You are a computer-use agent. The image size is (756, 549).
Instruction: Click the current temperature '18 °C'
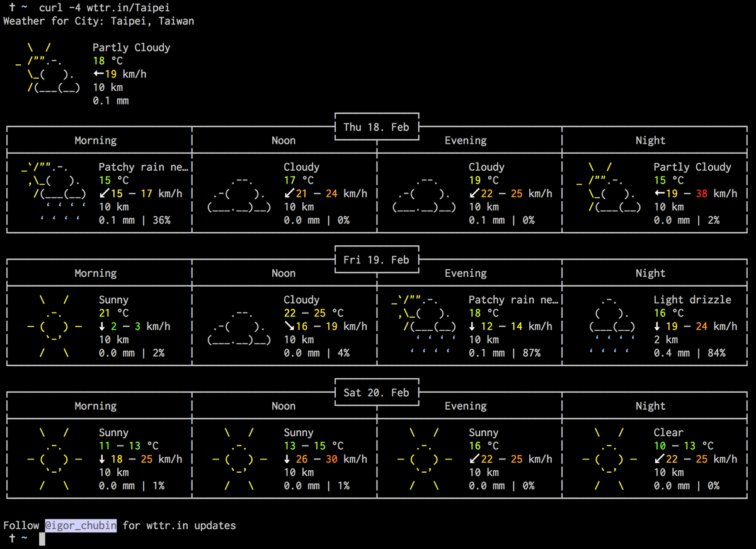coord(108,61)
